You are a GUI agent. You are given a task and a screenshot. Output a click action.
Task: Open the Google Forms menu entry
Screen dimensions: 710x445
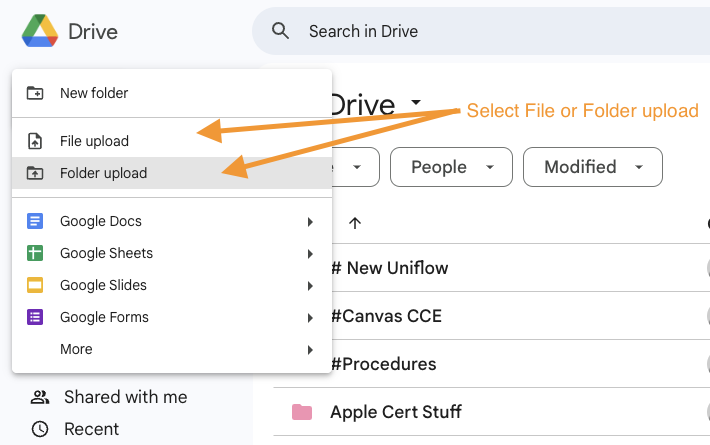tap(172, 317)
